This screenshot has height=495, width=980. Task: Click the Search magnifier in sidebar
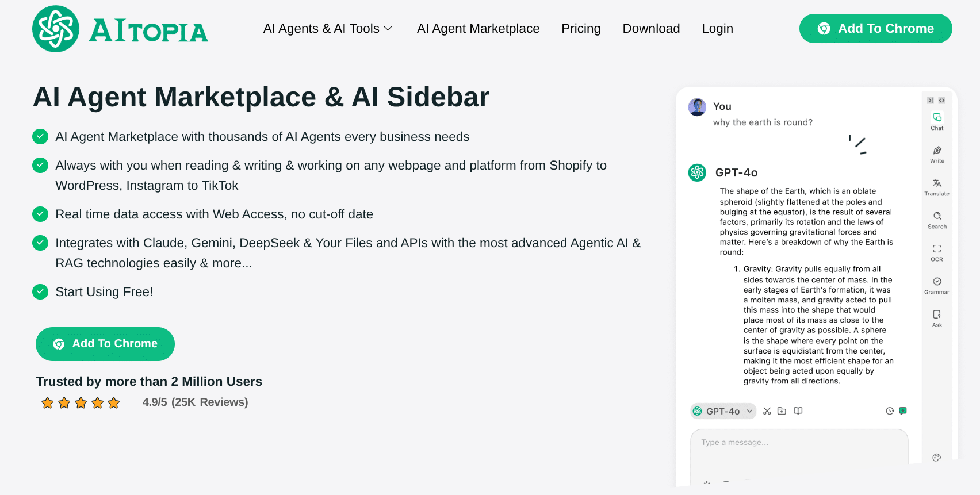[937, 219]
